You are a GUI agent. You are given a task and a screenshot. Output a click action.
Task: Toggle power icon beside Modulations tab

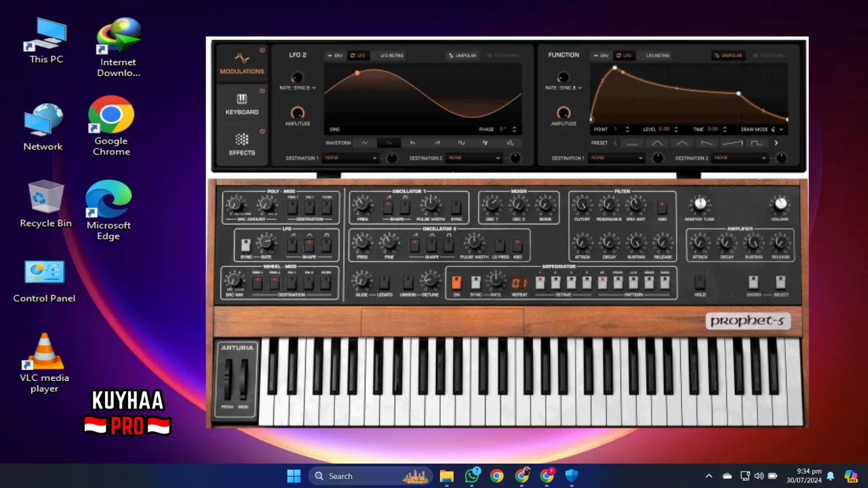pos(262,49)
